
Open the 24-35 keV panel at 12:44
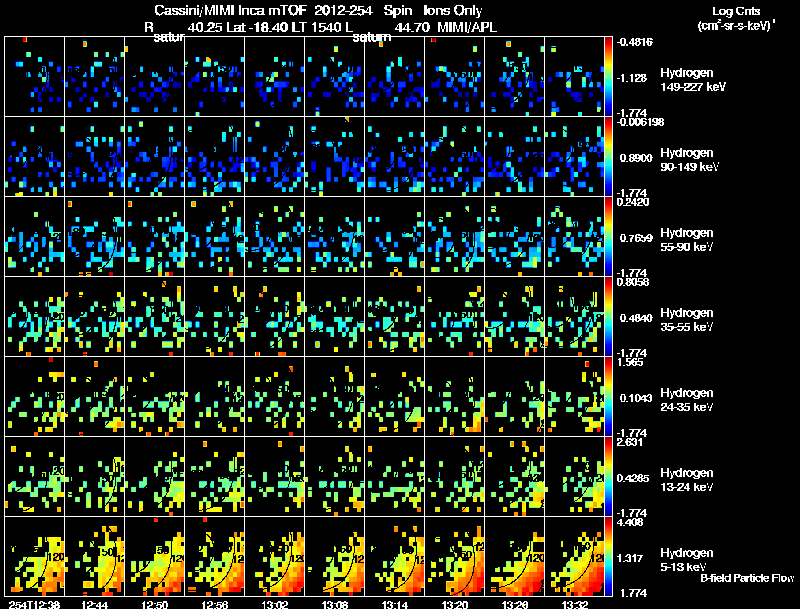pos(94,397)
